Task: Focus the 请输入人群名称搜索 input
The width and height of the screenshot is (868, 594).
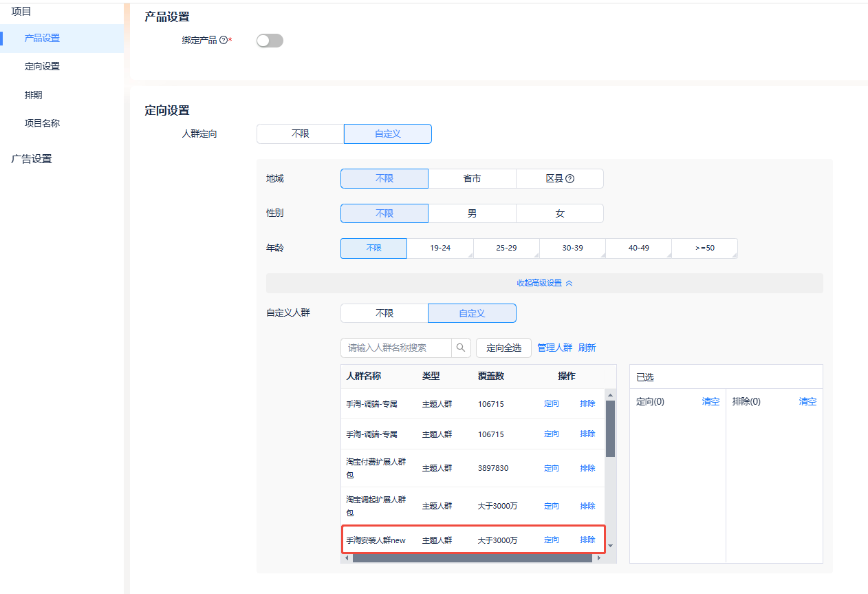Action: pyautogui.click(x=396, y=348)
